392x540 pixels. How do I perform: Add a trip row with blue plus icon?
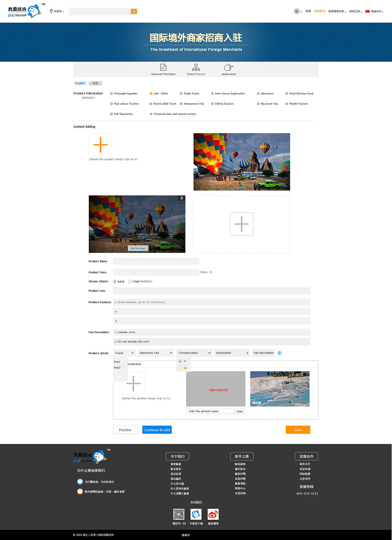279,353
